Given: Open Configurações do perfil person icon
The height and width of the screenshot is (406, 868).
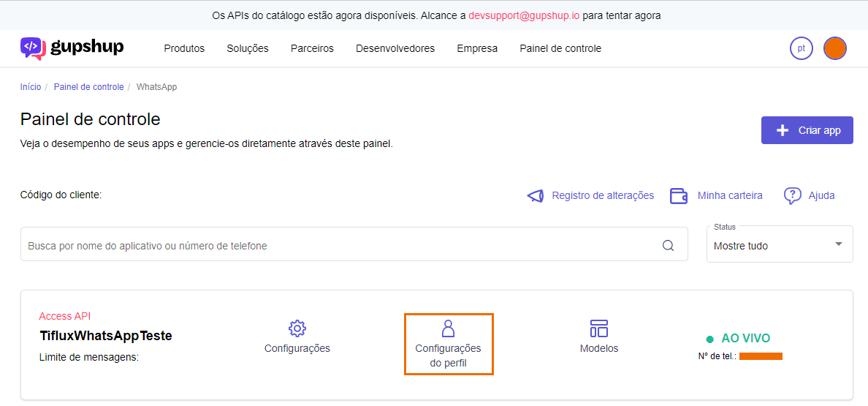Looking at the screenshot, I should [448, 328].
